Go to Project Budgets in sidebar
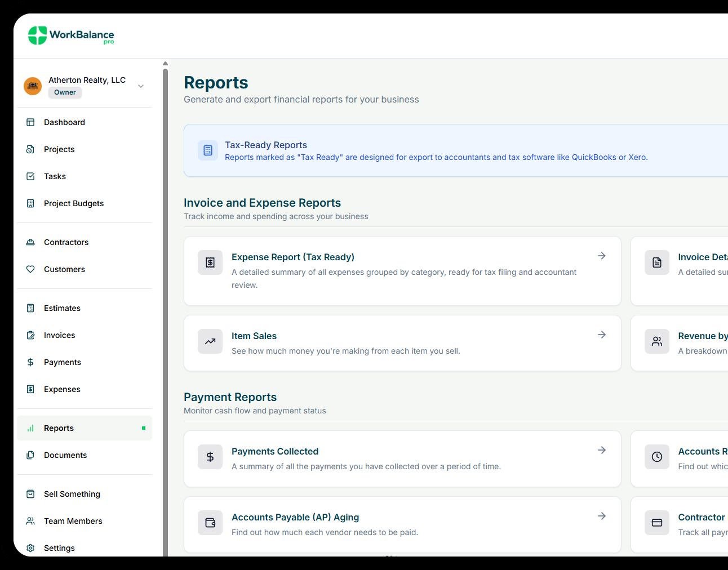The image size is (728, 570). click(73, 203)
